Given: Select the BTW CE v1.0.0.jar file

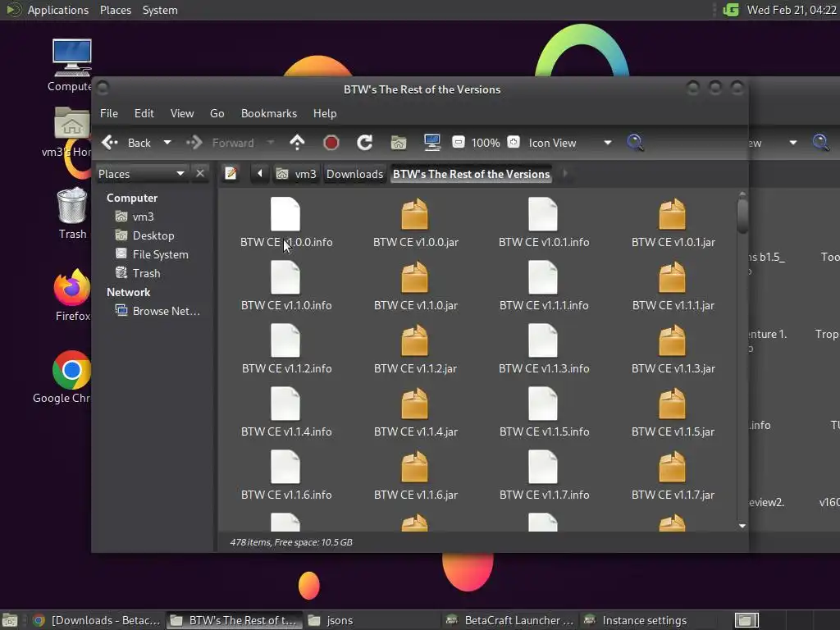Looking at the screenshot, I should (x=415, y=223).
